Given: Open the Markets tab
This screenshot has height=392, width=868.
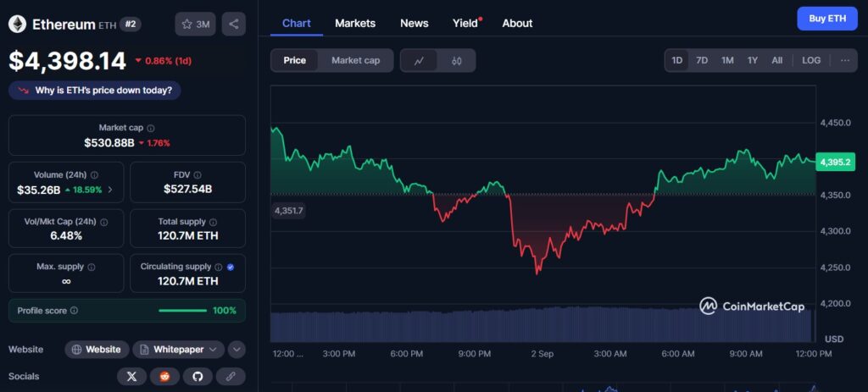Looking at the screenshot, I should 355,23.
